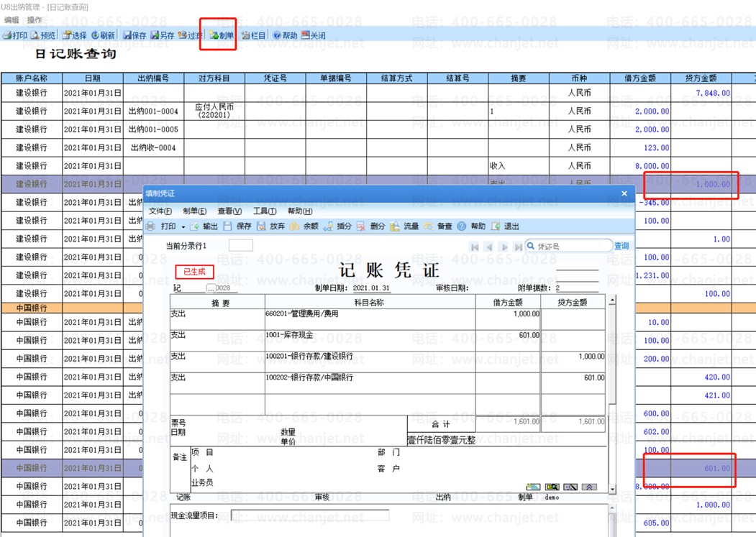Viewport: 756px width, 537px height.
Task: Click 退出 to exit the voucher window
Action: pos(505,226)
